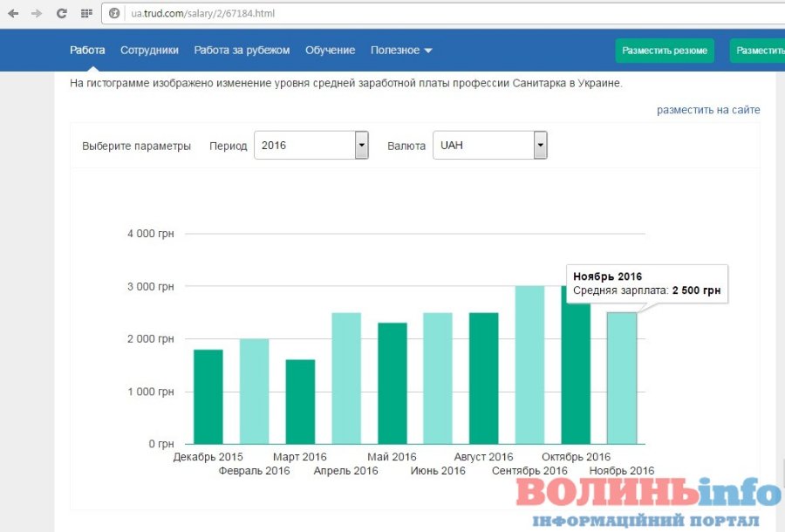This screenshot has width=785, height=532.
Task: Click the разместить на сайте link
Action: pyautogui.click(x=708, y=110)
